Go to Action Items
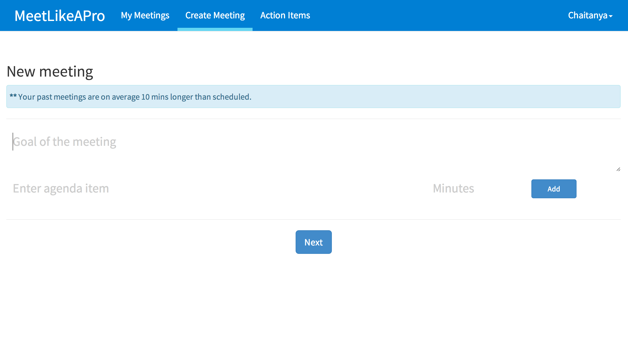The width and height of the screenshot is (628, 364). (x=285, y=15)
